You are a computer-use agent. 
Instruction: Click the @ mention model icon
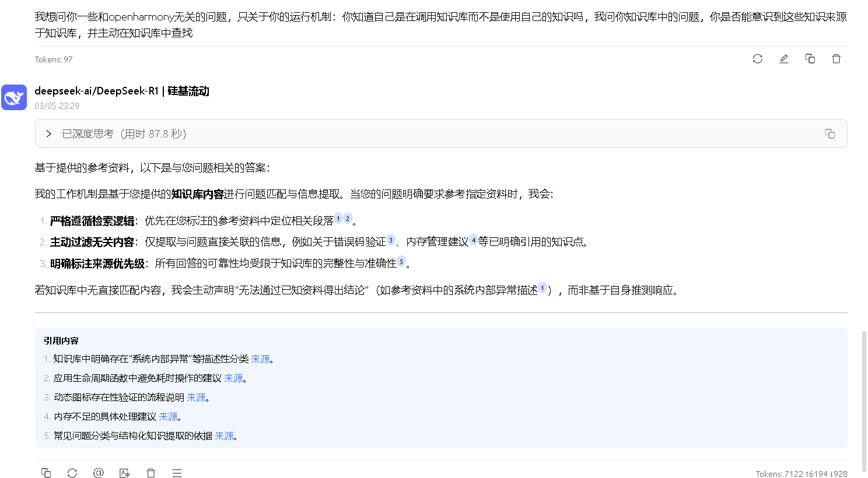pos(99,473)
